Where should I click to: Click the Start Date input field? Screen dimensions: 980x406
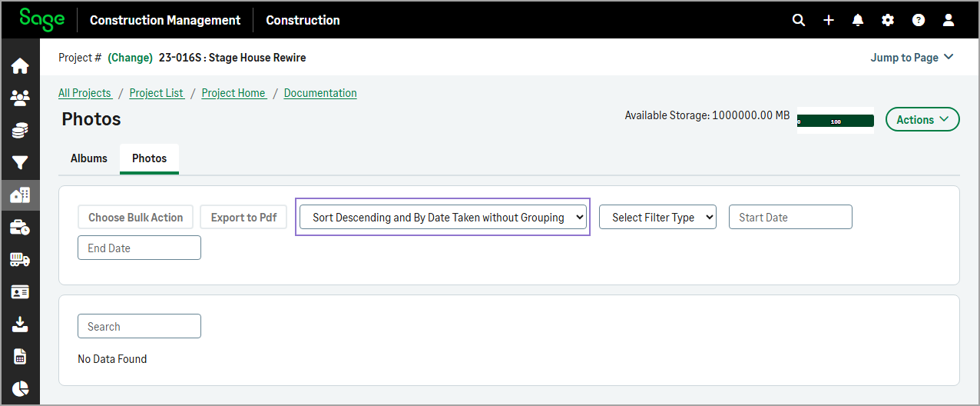790,218
